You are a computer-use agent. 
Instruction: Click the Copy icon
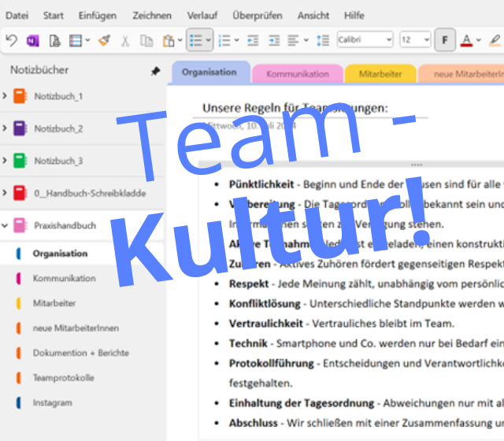(x=146, y=41)
